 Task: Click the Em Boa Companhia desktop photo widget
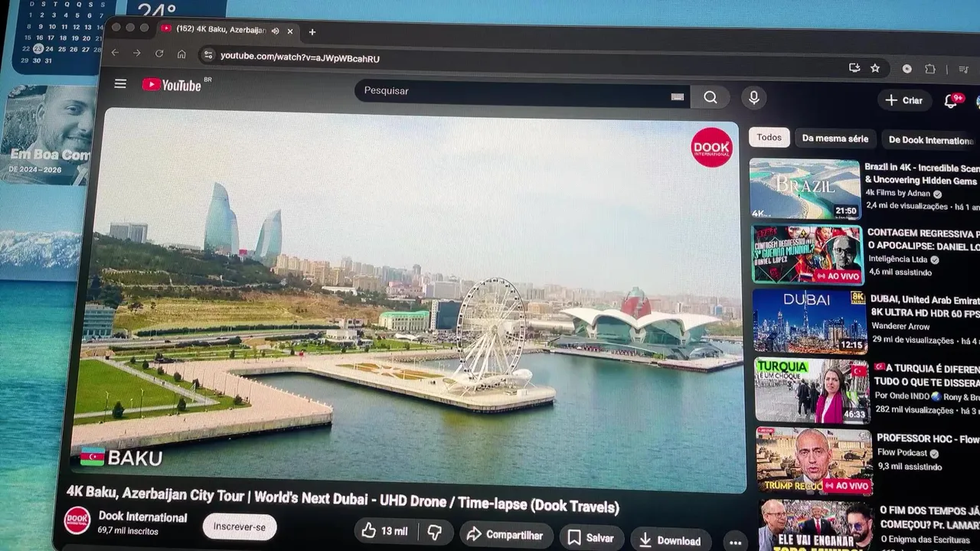(x=47, y=135)
